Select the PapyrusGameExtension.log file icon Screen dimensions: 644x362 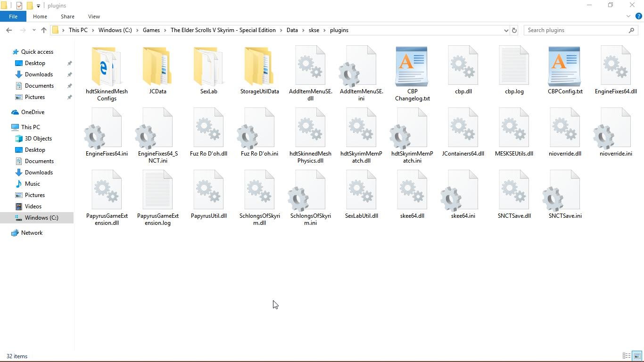pyautogui.click(x=157, y=190)
